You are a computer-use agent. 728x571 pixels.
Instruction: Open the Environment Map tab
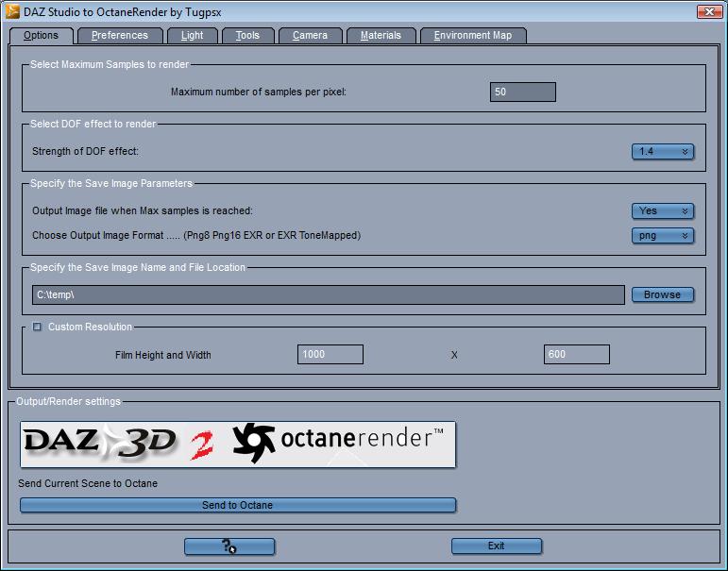(x=473, y=35)
